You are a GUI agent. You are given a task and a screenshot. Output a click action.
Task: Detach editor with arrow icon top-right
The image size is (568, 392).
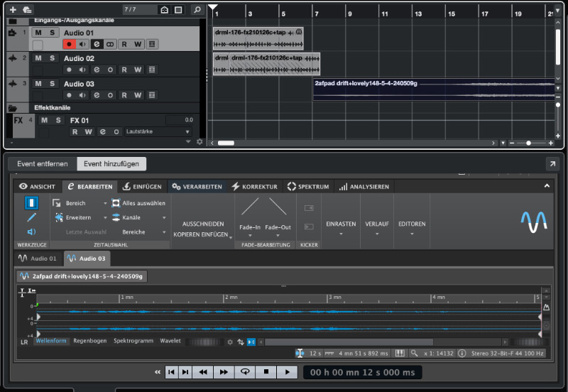point(552,164)
